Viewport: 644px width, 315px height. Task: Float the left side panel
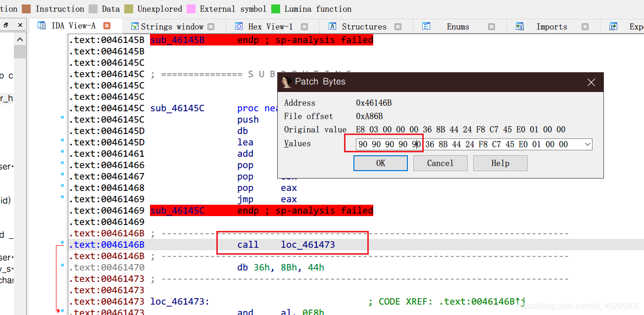(x=6, y=25)
